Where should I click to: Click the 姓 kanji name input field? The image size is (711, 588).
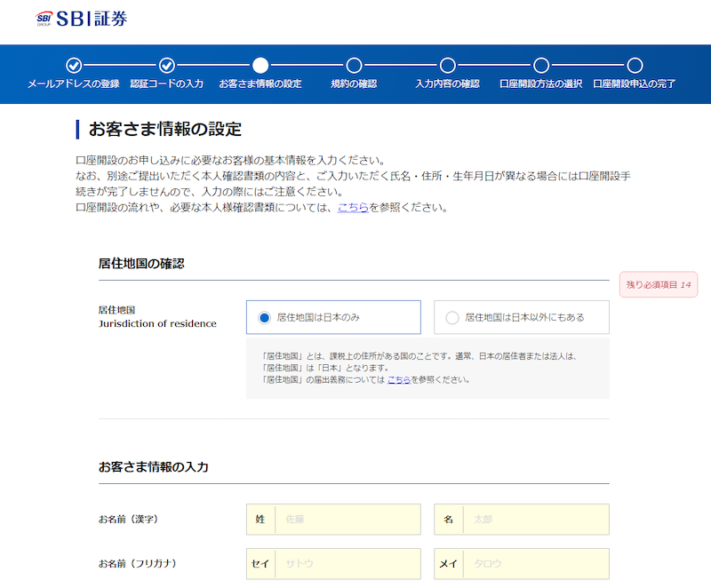(x=348, y=520)
